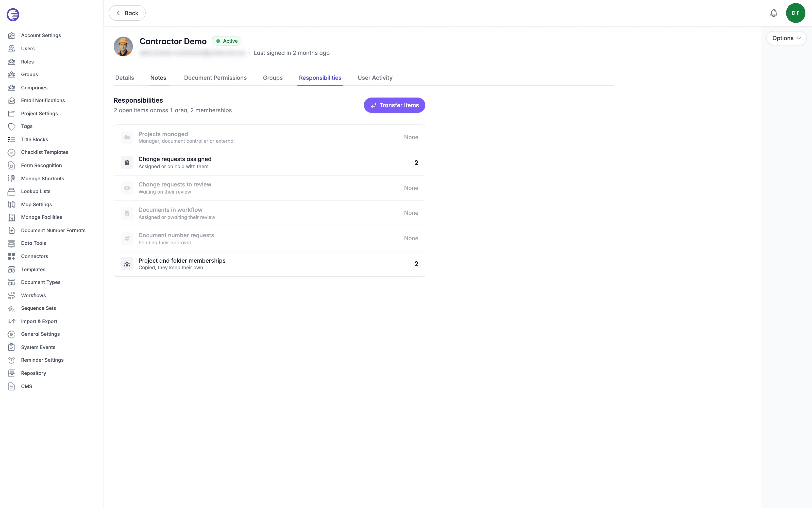
Task: Open the notifications bell
Action: (773, 13)
